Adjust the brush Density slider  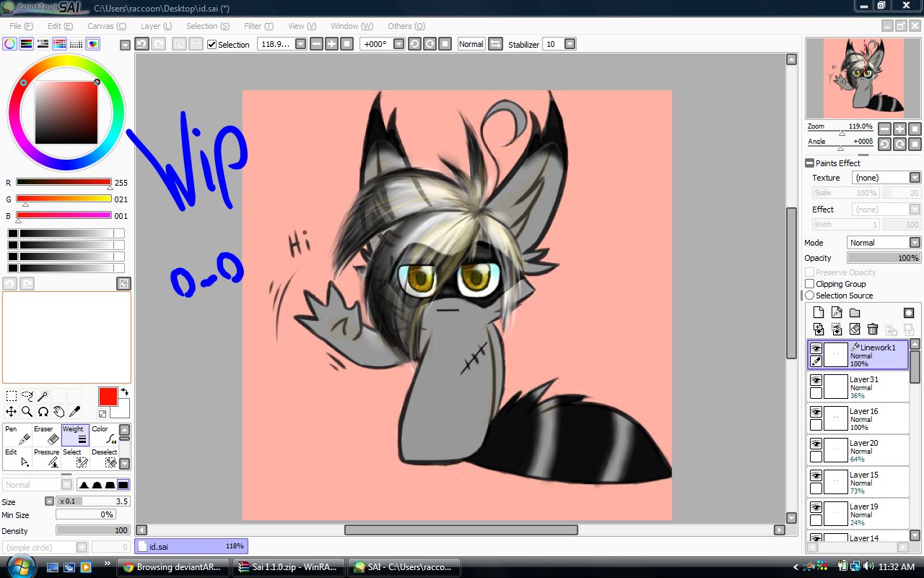click(93, 530)
